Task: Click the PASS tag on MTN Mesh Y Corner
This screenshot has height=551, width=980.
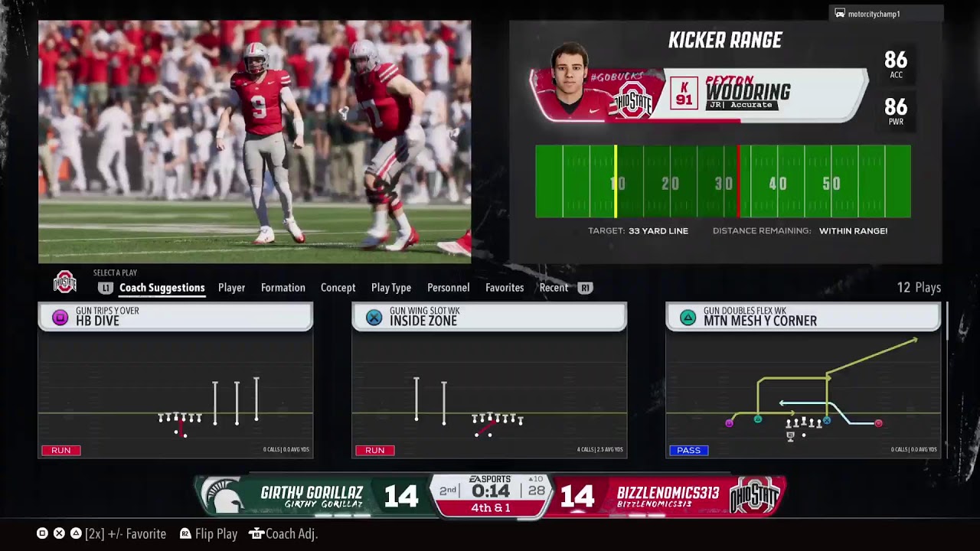Action: point(688,450)
